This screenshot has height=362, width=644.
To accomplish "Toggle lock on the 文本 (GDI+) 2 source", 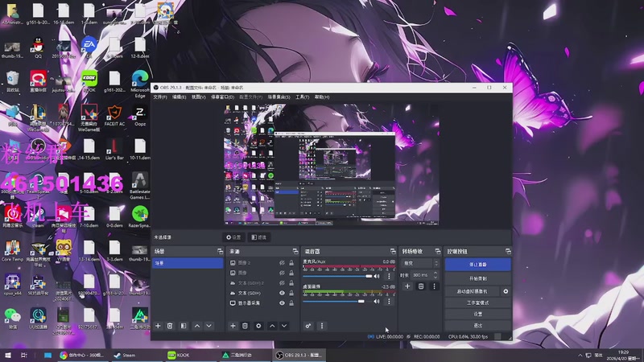I will pos(291,283).
